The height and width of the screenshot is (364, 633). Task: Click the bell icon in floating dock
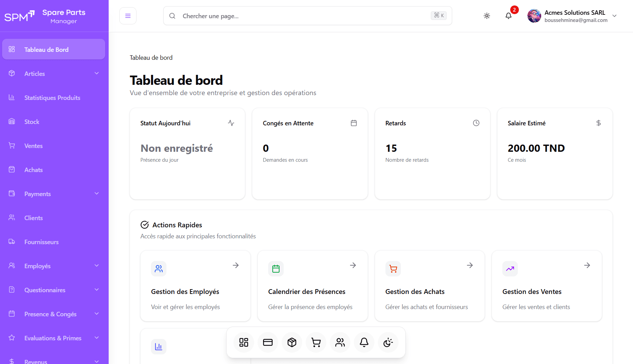(364, 342)
